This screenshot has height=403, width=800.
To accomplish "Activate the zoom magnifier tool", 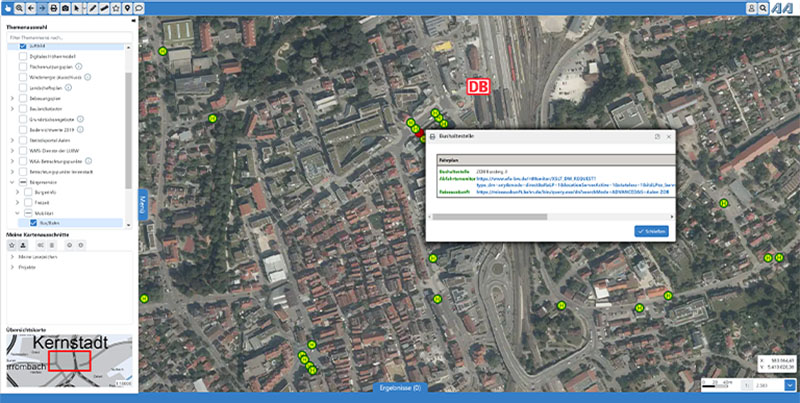I will tap(19, 8).
